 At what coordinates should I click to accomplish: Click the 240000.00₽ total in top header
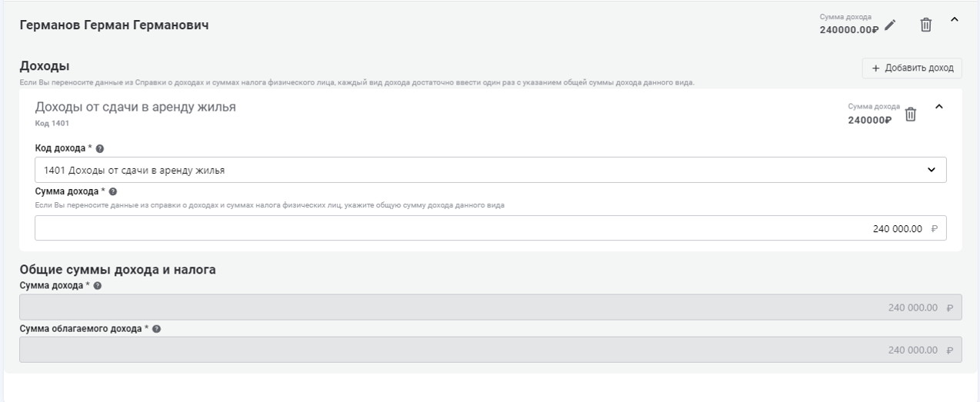click(x=848, y=28)
